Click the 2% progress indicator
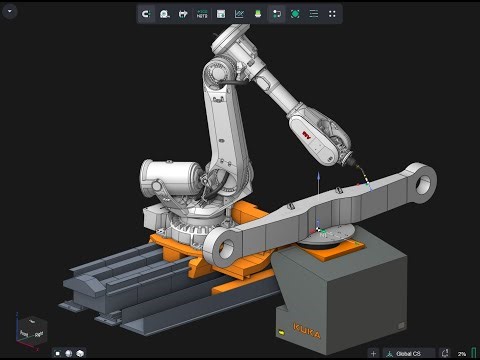480x360 pixels. pos(462,354)
